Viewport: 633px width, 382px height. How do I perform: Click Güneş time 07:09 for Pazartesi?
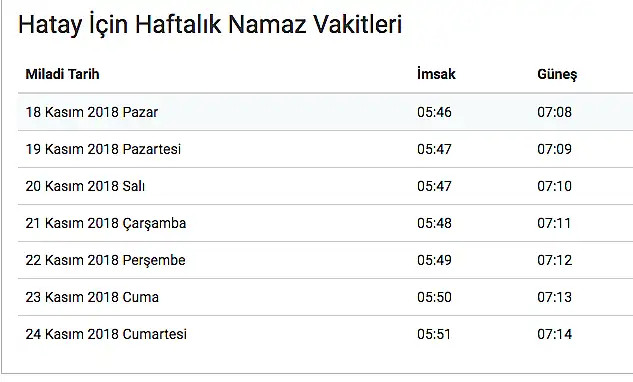pyautogui.click(x=554, y=149)
